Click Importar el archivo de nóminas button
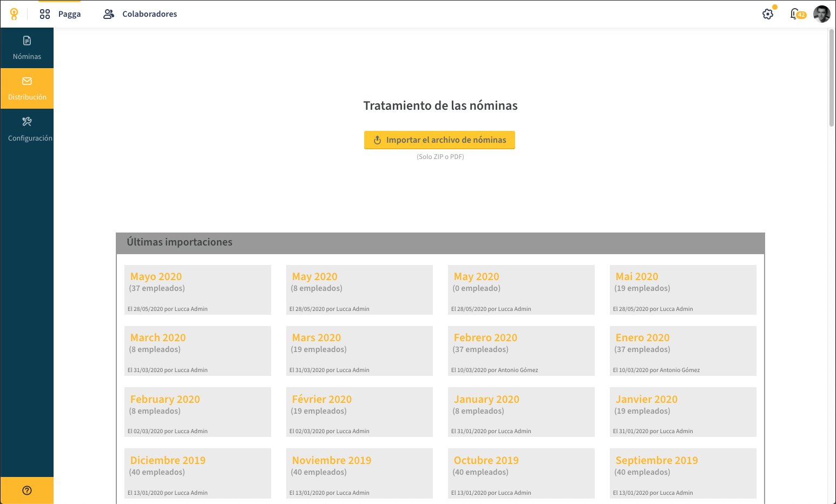Image resolution: width=836 pixels, height=504 pixels. [x=439, y=140]
